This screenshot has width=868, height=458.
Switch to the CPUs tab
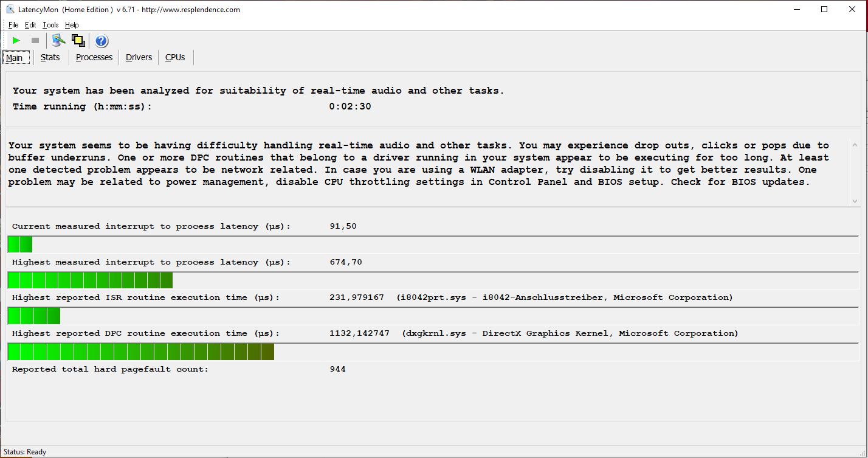tap(175, 57)
